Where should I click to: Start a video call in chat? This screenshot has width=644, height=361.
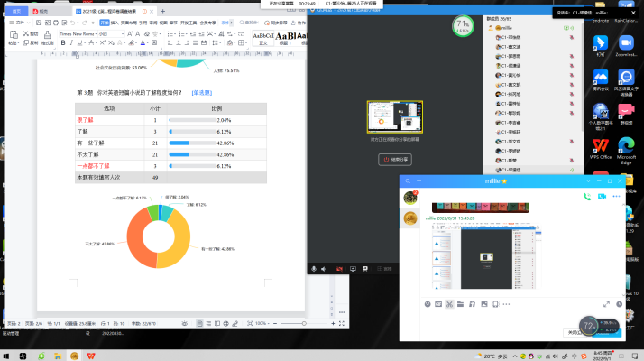(603, 195)
